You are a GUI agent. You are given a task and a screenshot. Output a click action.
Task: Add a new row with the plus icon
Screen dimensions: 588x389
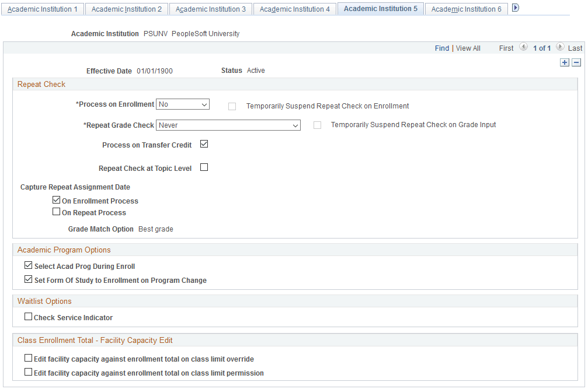click(x=565, y=62)
